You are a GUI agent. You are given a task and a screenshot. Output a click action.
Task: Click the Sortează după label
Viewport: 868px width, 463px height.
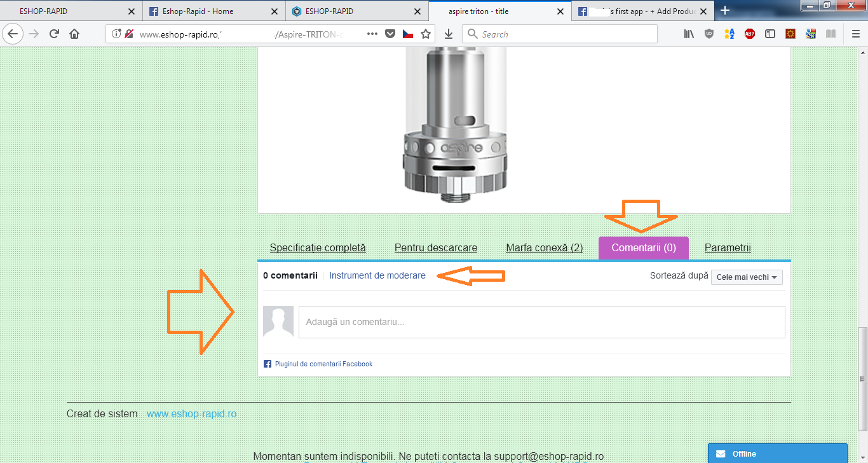point(679,275)
